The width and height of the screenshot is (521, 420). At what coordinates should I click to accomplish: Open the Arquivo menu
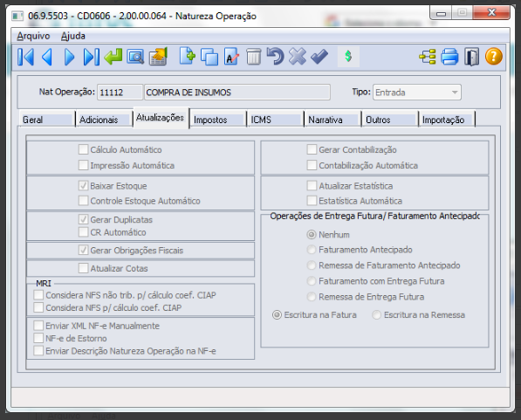(33, 36)
